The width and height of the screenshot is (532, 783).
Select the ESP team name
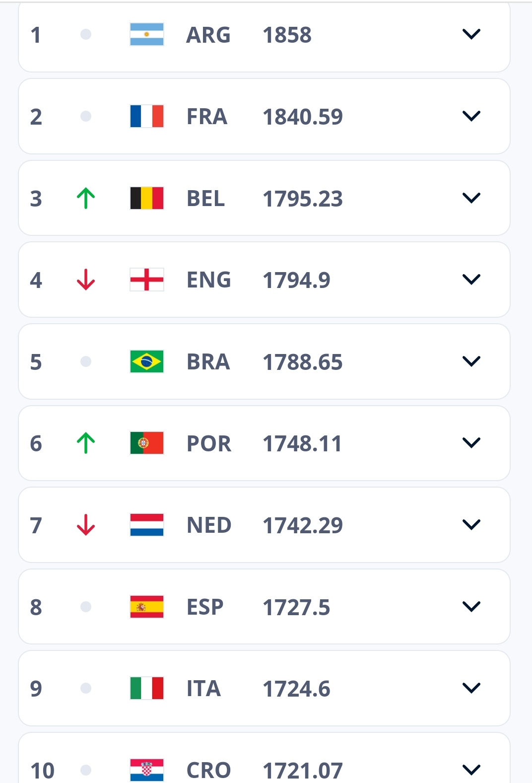(205, 607)
